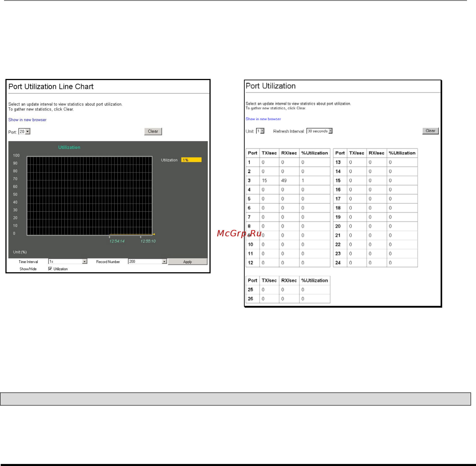Click TX/sec header in first table

coord(269,153)
